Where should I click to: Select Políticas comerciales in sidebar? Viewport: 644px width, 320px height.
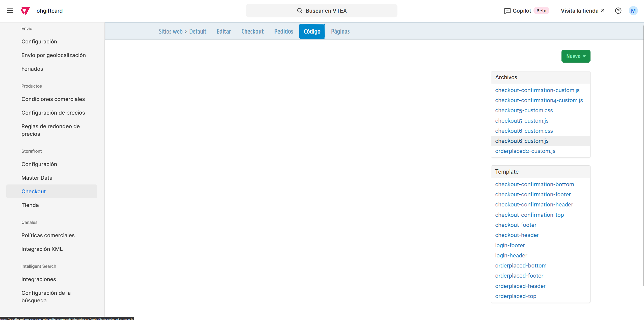point(48,235)
